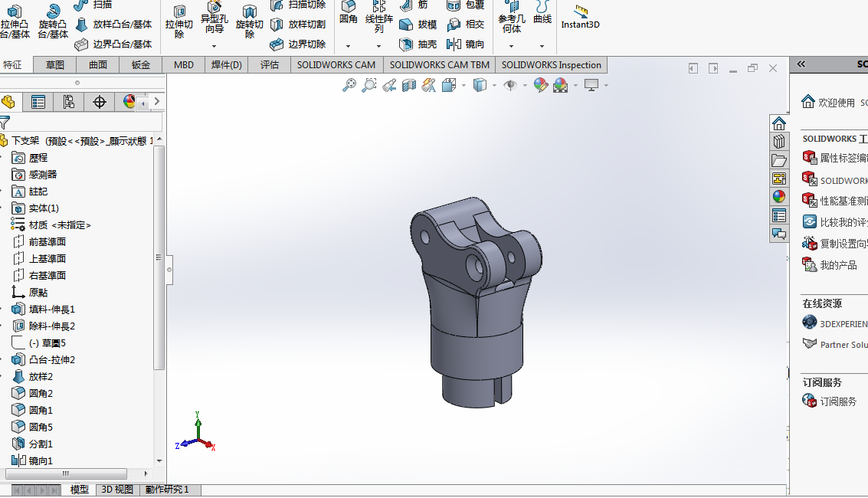Select 材质 <未指定> in tree
Viewport: 868px width, 498px height.
tap(51, 224)
